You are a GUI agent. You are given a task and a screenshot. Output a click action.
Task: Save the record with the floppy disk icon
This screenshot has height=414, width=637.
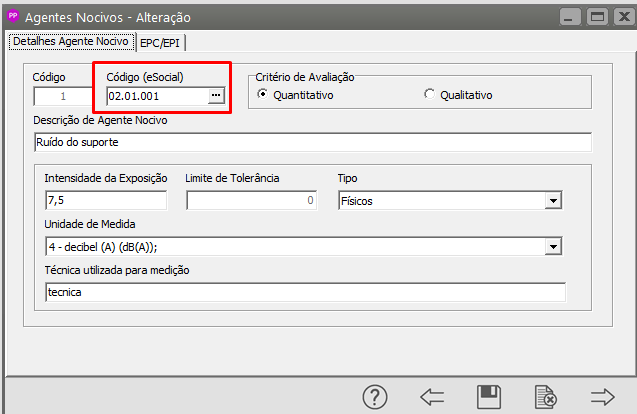(489, 397)
